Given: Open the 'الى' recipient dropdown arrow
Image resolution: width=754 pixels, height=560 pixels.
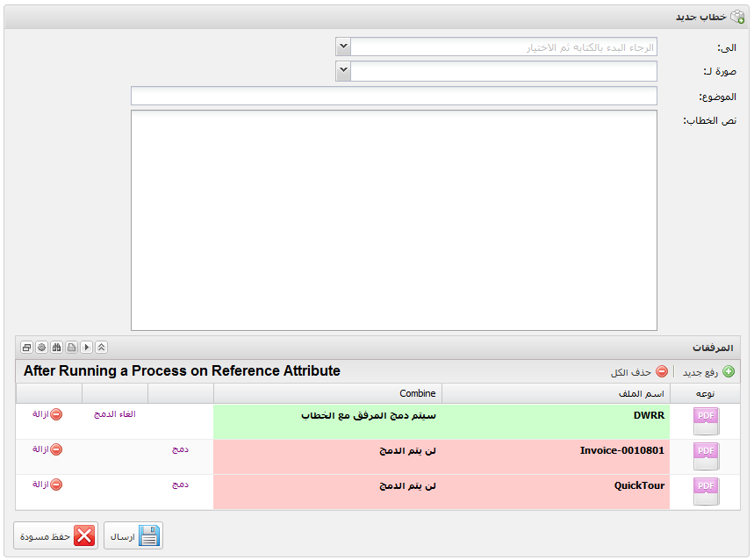Looking at the screenshot, I should click(343, 47).
